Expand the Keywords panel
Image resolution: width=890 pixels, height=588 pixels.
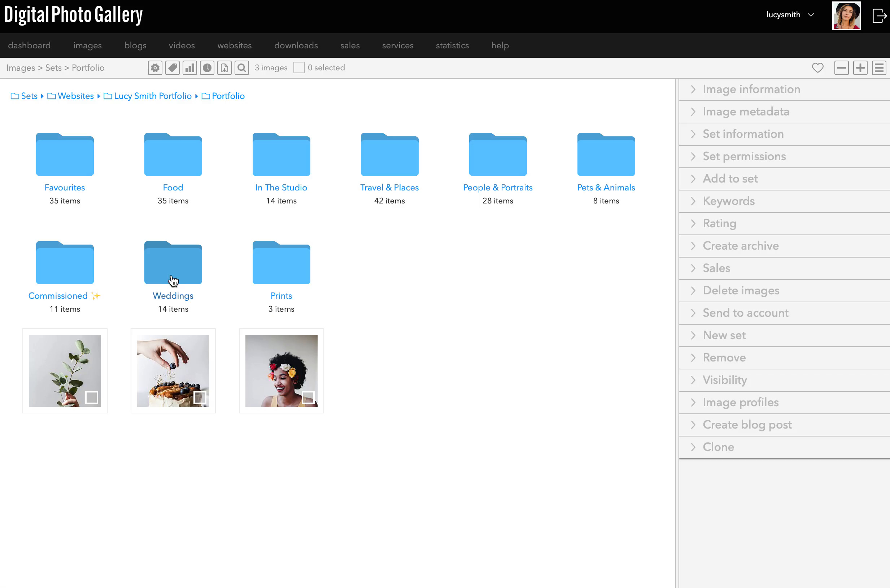point(784,201)
